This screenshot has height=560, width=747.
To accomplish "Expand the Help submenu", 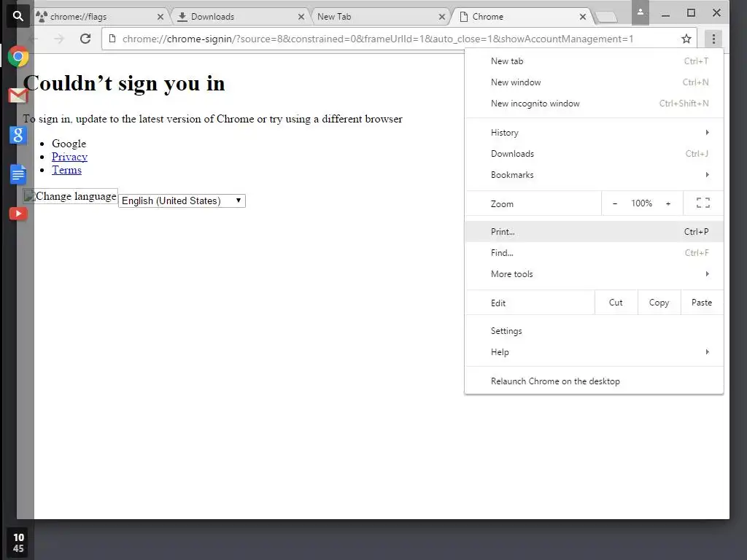I will click(x=594, y=352).
